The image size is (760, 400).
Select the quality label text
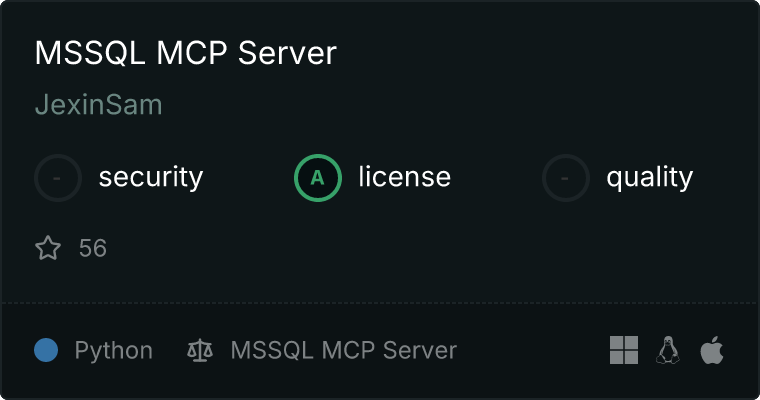(649, 177)
